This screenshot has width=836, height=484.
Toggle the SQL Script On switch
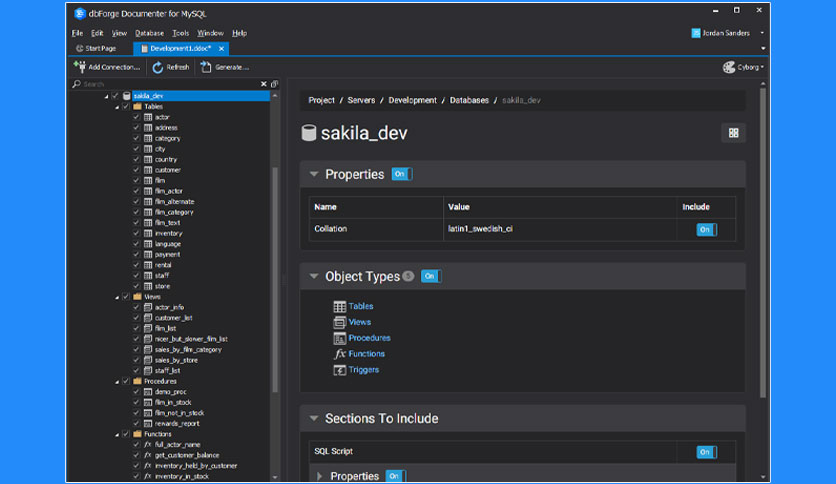click(x=706, y=452)
